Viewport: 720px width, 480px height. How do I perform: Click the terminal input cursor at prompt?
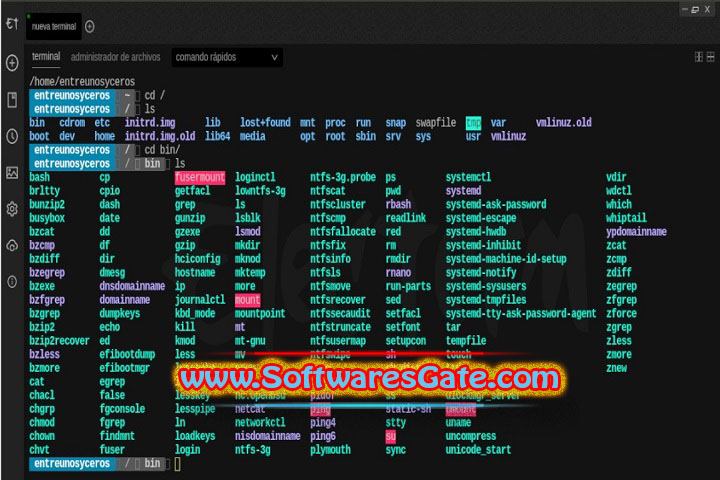pyautogui.click(x=178, y=464)
